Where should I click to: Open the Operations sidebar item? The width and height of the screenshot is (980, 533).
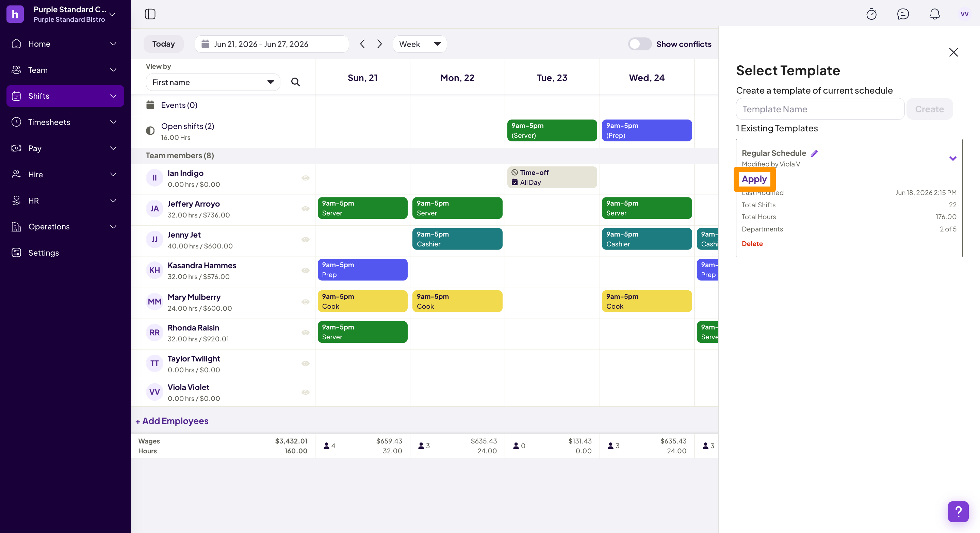[65, 227]
